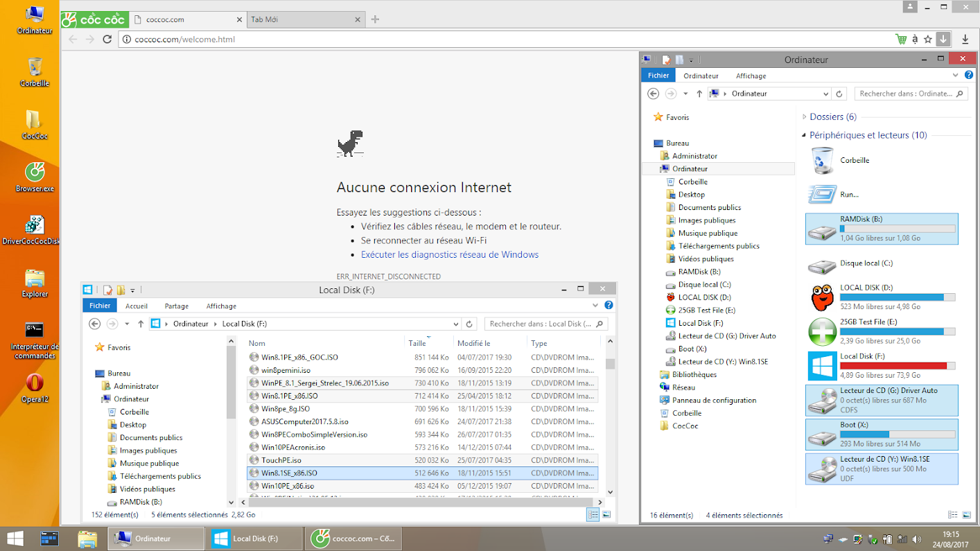Launch Interpréteur de commandes desktop icon
The height and width of the screenshot is (551, 980).
35,340
